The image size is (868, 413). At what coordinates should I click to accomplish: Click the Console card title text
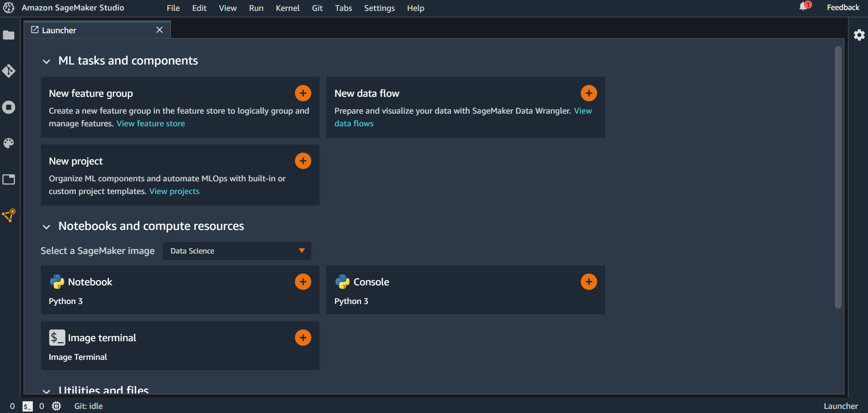pyautogui.click(x=371, y=282)
